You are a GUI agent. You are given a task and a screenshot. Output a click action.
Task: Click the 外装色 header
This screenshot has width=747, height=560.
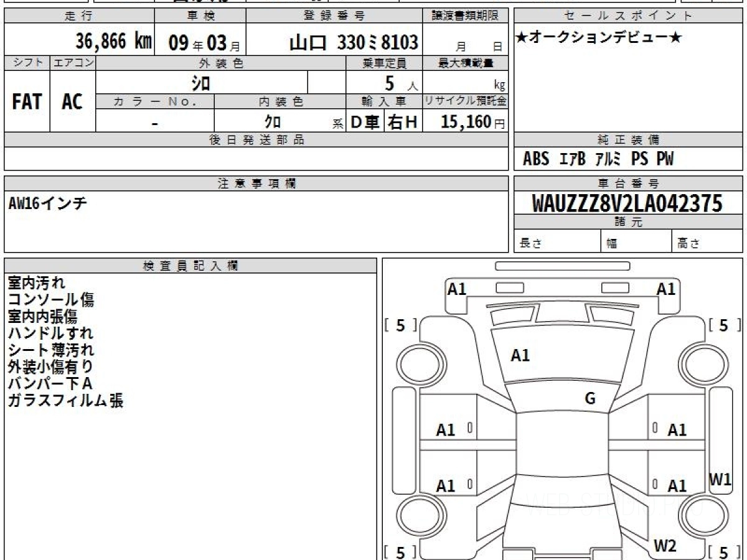(x=221, y=63)
